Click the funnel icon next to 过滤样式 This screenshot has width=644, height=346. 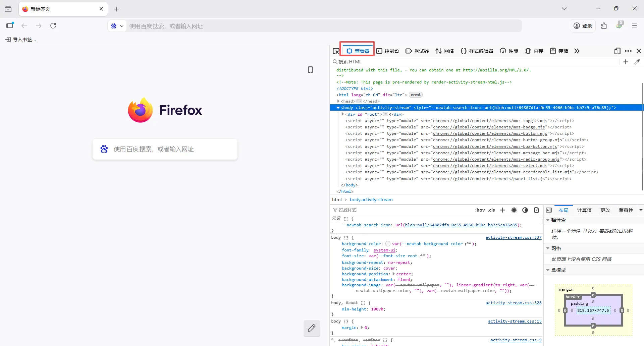[335, 210]
